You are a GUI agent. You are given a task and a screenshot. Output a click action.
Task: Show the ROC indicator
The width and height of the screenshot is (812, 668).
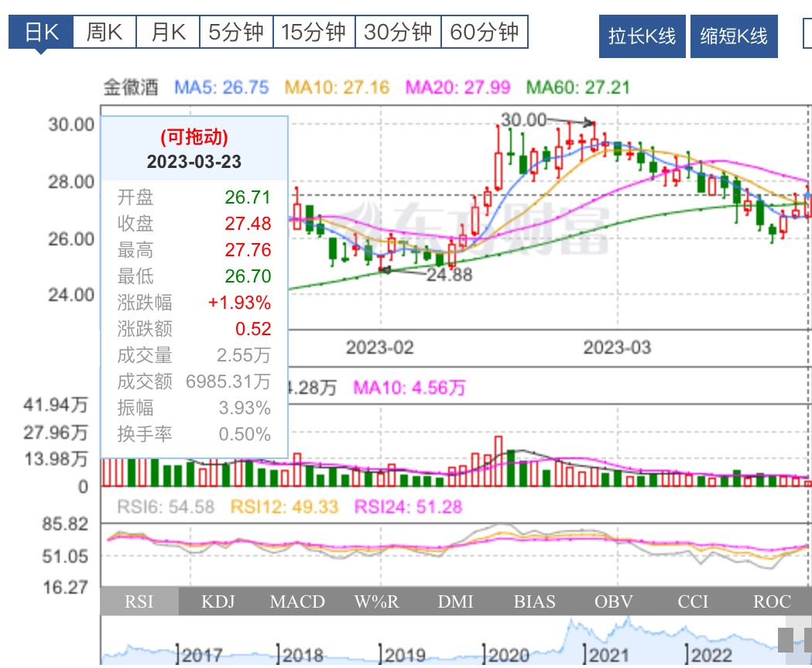(x=771, y=601)
